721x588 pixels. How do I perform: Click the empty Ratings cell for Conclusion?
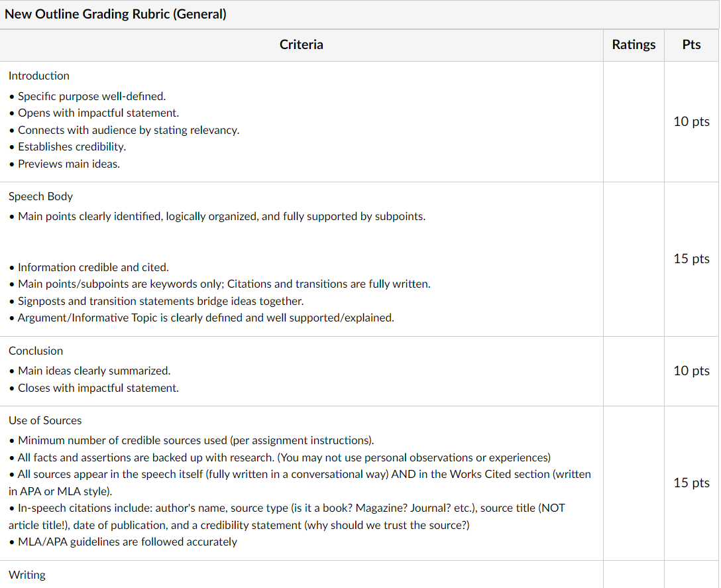pyautogui.click(x=634, y=371)
